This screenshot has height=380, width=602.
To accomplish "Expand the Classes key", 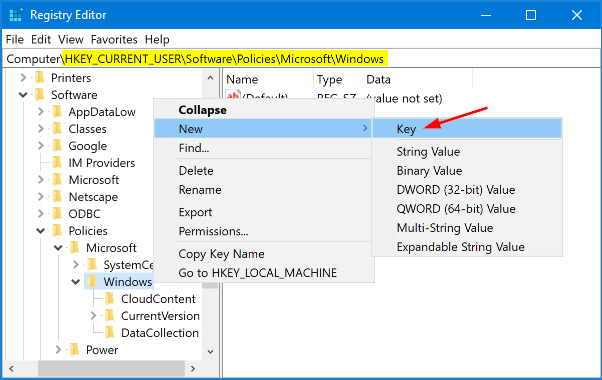I will (x=41, y=129).
